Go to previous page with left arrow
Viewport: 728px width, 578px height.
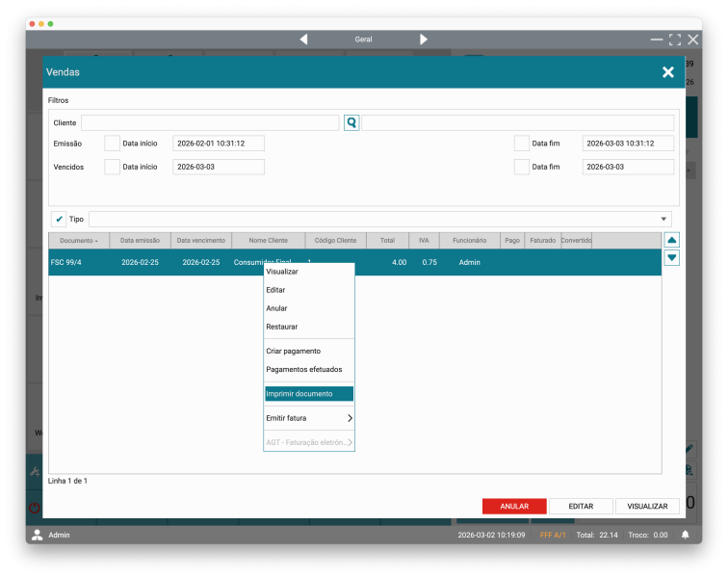(x=303, y=39)
